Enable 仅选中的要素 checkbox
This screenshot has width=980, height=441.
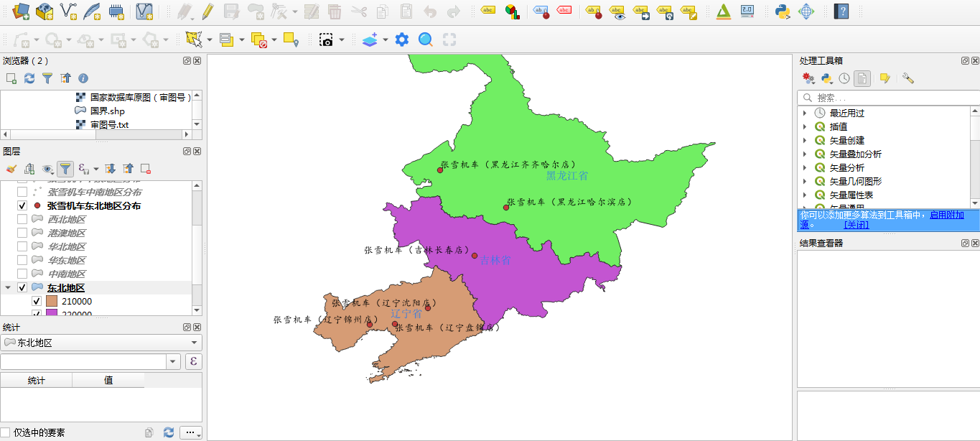tap(6, 432)
